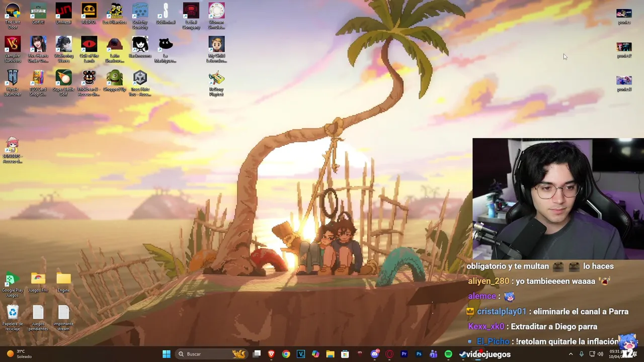Show hidden system tray icons

(571, 354)
